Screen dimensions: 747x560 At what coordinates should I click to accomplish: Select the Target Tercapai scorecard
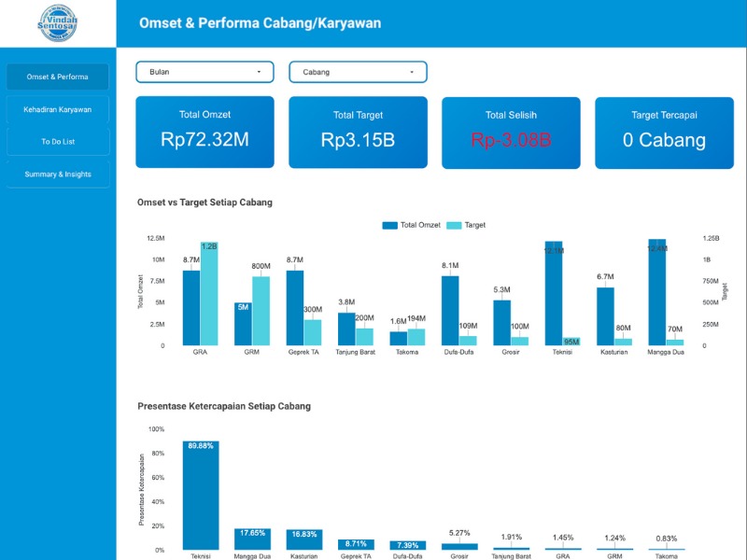click(x=664, y=132)
